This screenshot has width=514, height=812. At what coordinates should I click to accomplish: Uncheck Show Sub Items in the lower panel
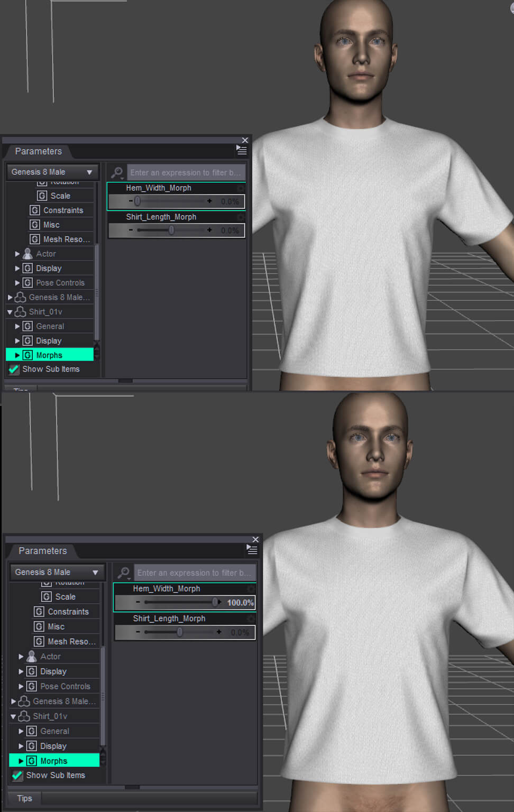tap(17, 775)
